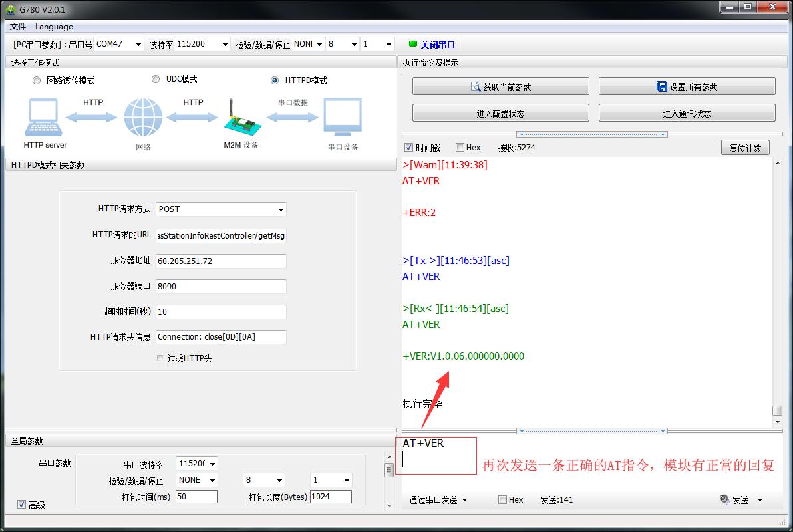Image resolution: width=793 pixels, height=532 pixels.
Task: Click the green close serial port indicator
Action: point(413,44)
